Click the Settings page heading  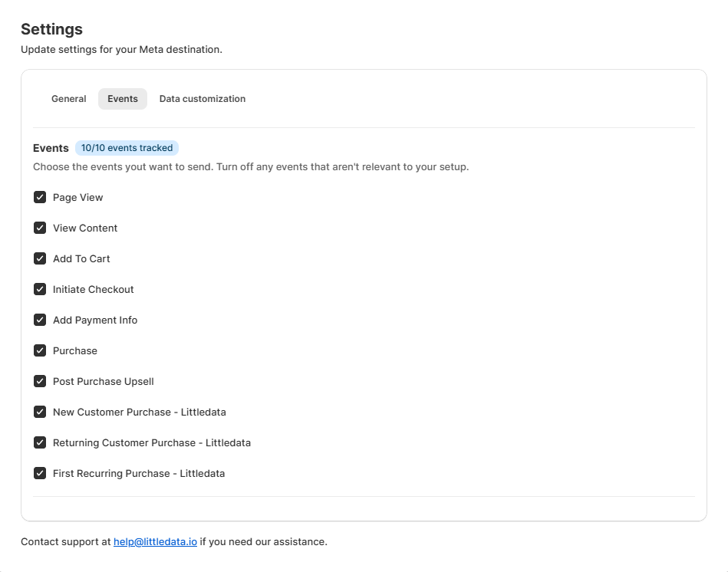coord(51,29)
